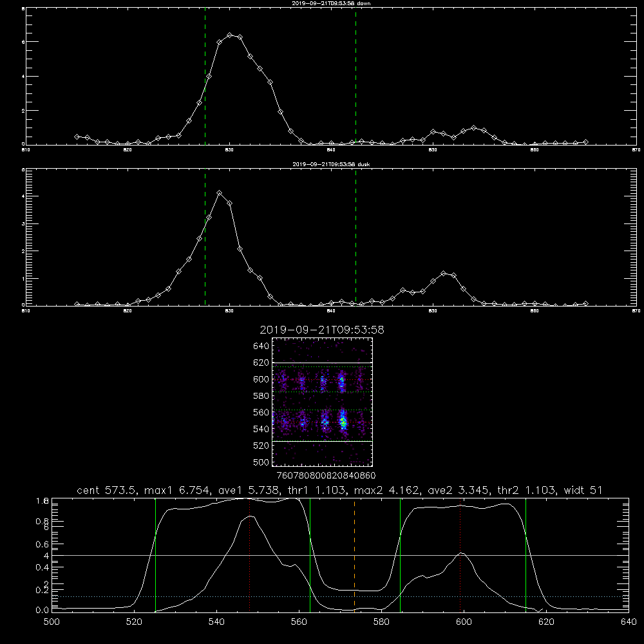Click the 500 label on bottom plot x-axis
This screenshot has height=644, width=644.
(52, 621)
